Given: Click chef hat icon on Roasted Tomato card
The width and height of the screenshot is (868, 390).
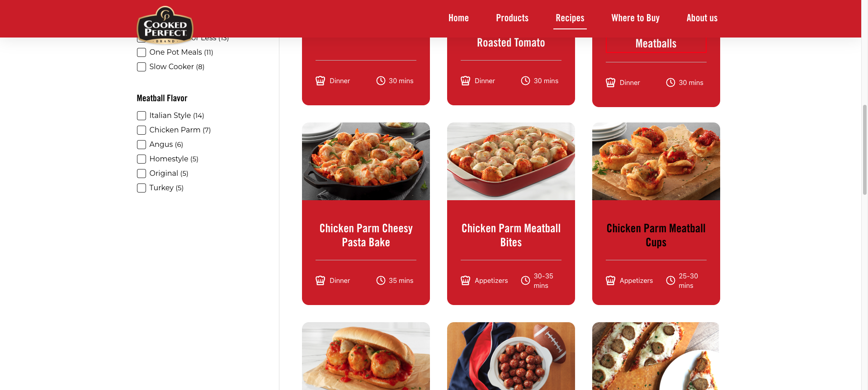Looking at the screenshot, I should click(465, 81).
